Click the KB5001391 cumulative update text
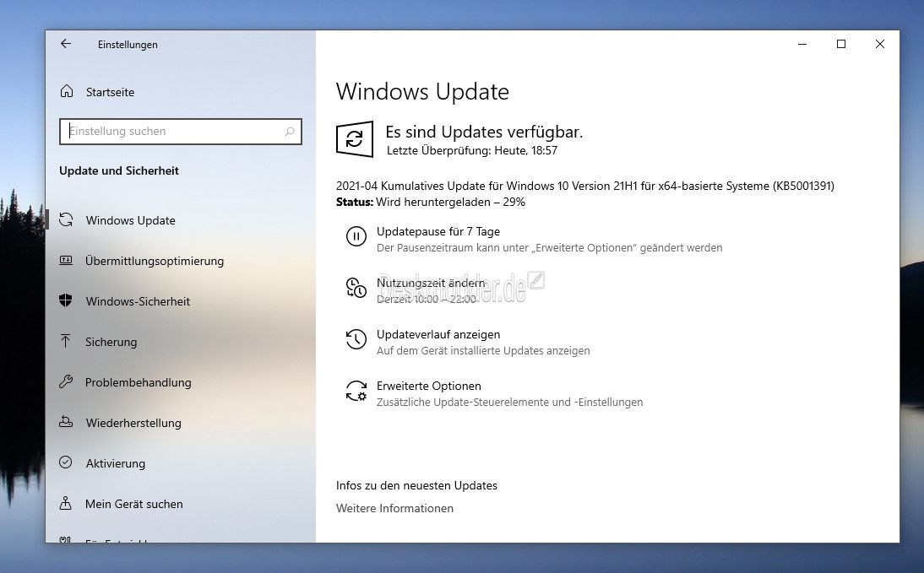Image resolution: width=924 pixels, height=573 pixels. tap(585, 186)
